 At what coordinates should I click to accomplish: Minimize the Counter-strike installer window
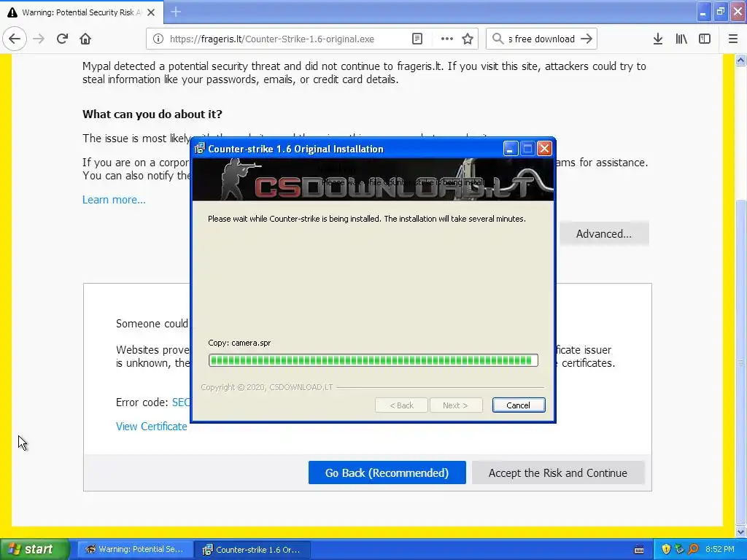click(510, 149)
